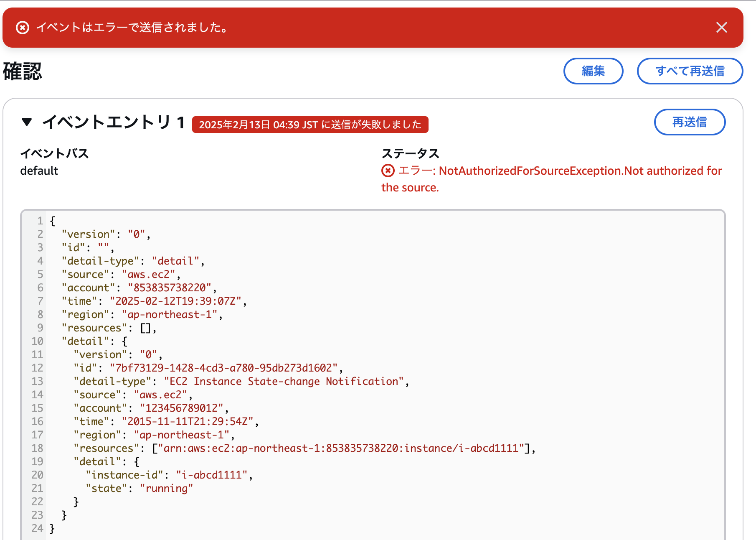Click the error icon beside the status message
Image resolution: width=756 pixels, height=540 pixels.
pyautogui.click(x=388, y=171)
